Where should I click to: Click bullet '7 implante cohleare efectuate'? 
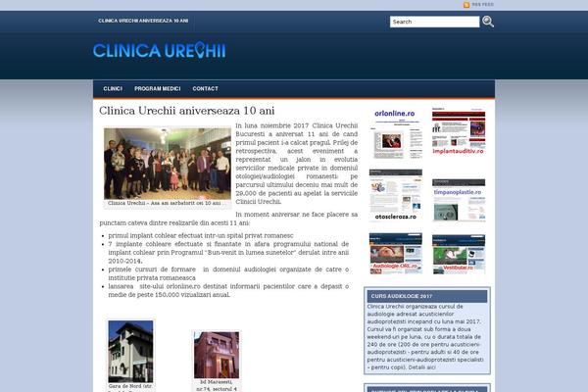click(x=228, y=252)
